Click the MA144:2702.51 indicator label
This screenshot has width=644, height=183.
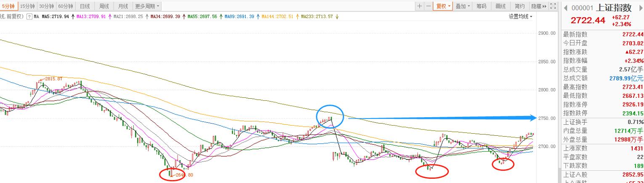click(278, 16)
